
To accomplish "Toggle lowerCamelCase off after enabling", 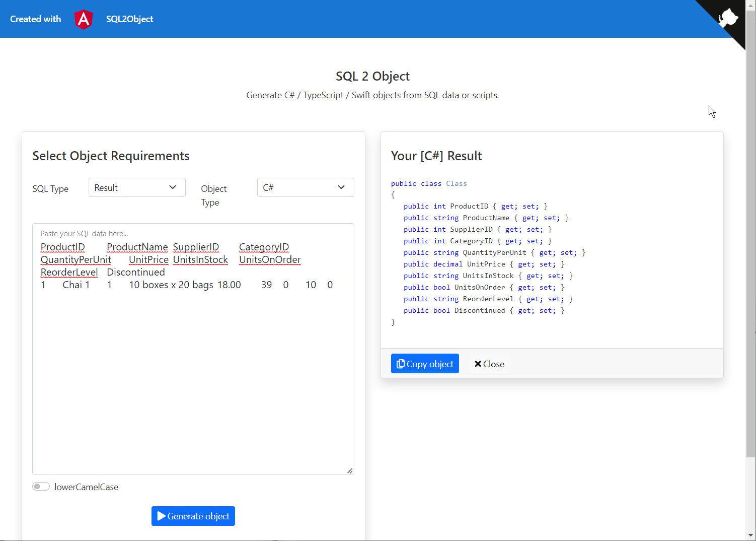I will click(x=41, y=486).
